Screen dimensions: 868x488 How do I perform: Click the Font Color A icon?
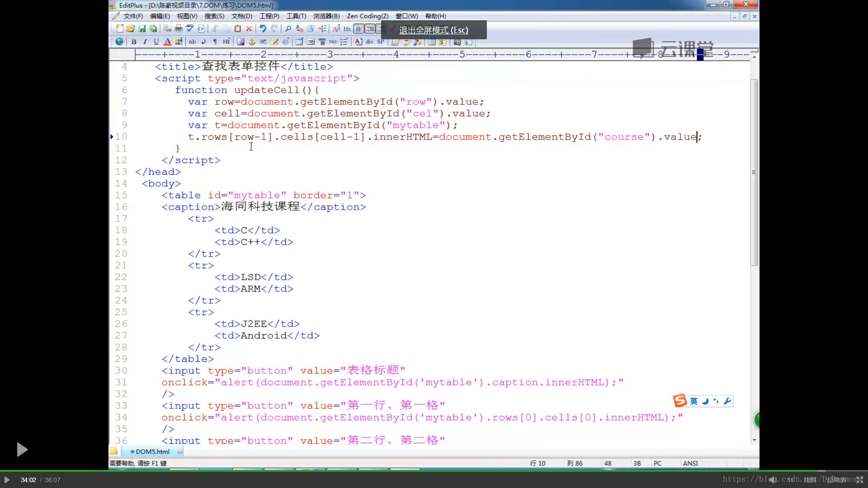coord(167,42)
